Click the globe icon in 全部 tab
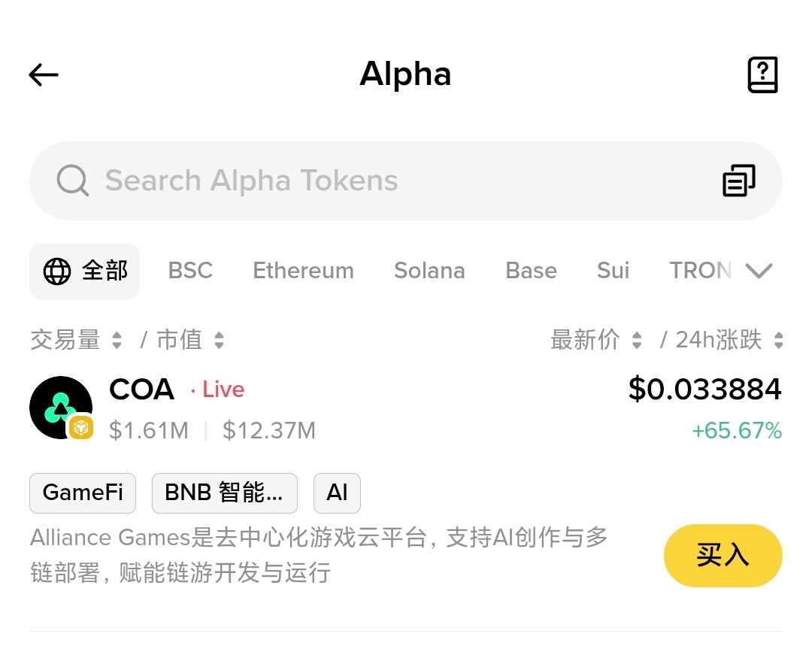This screenshot has width=812, height=652. tap(57, 271)
